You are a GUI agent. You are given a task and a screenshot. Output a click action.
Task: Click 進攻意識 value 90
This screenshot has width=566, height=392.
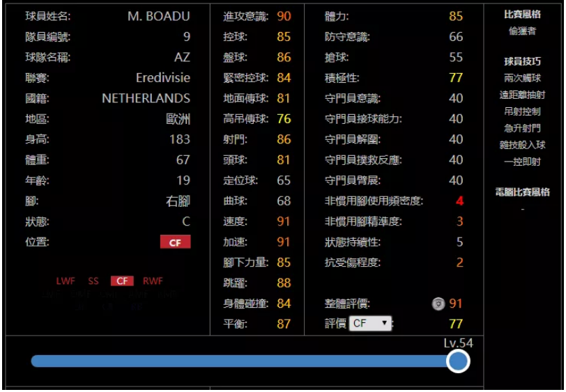[x=284, y=16]
